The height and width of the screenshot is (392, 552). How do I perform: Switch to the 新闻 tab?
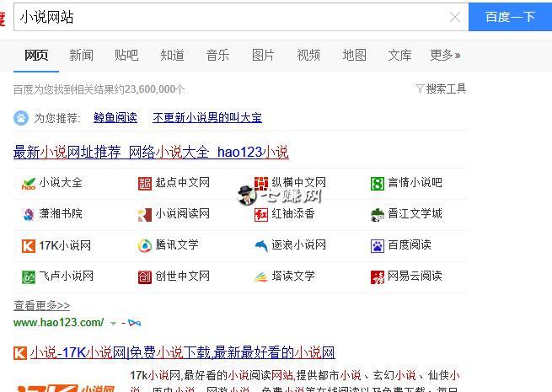(82, 56)
